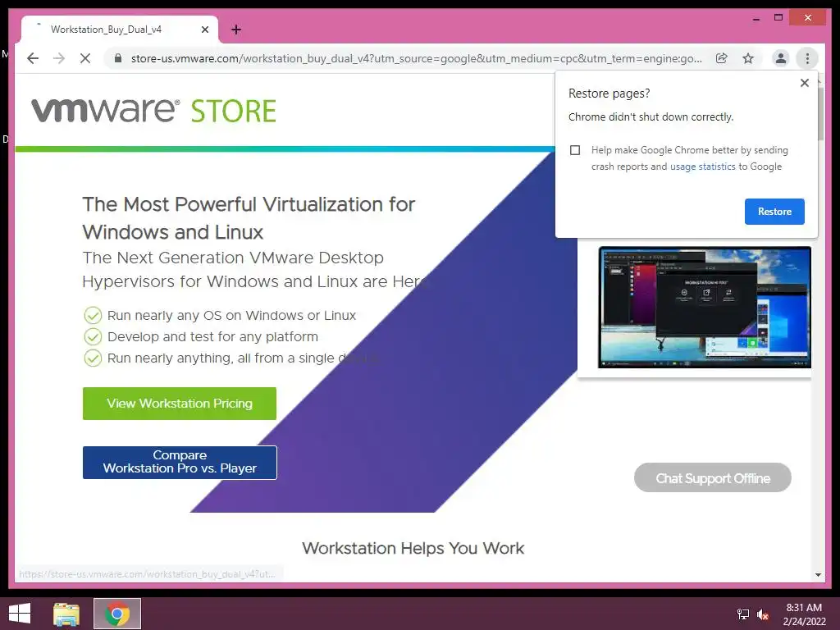The width and height of the screenshot is (840, 630).
Task: Open File Explorer from the taskbar
Action: [x=66, y=614]
